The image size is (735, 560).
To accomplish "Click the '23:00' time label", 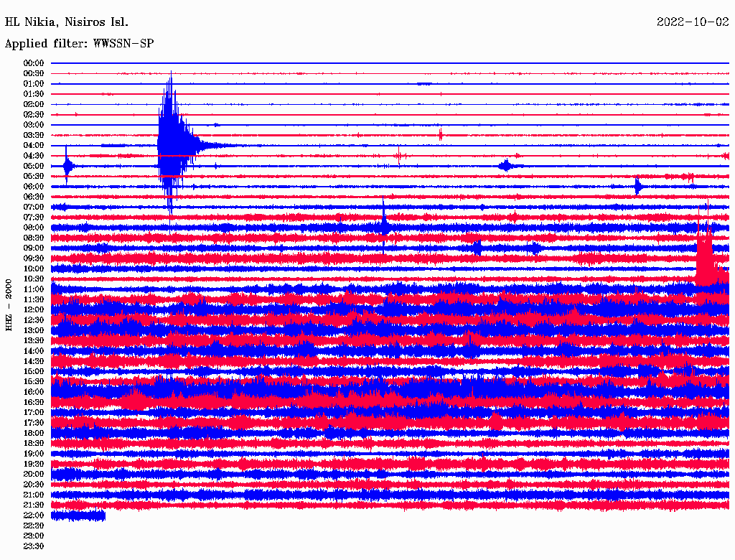I will pos(33,536).
